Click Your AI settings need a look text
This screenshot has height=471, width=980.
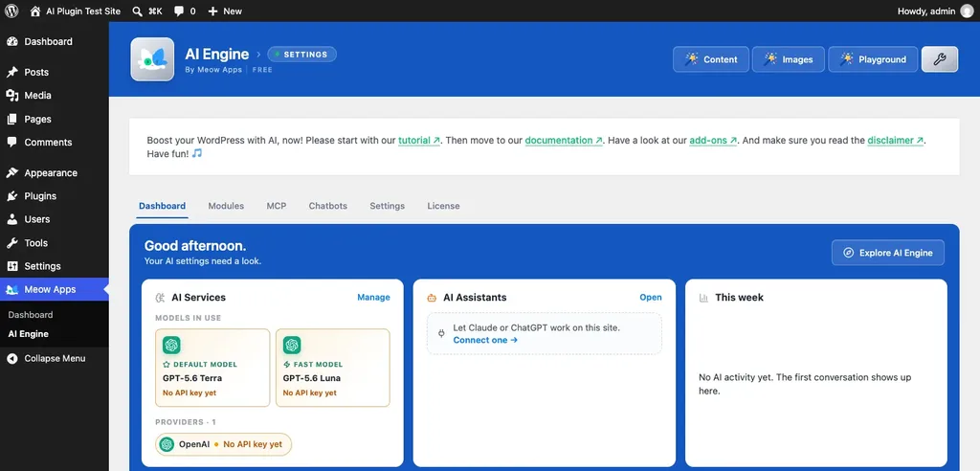203,261
